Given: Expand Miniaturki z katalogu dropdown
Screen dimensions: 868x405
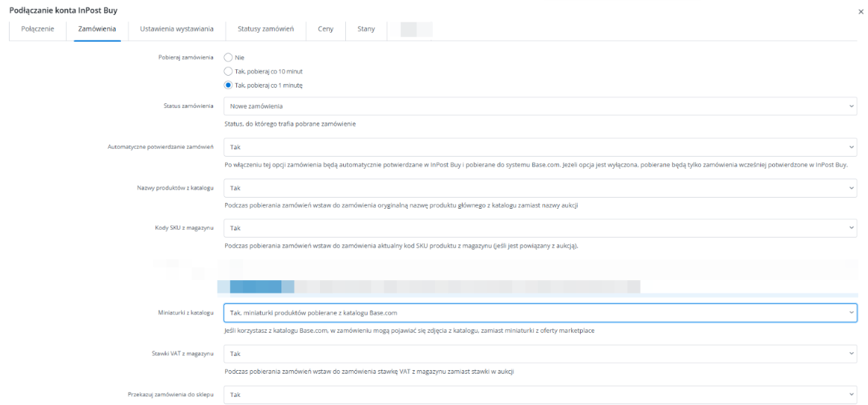Looking at the screenshot, I should [x=540, y=313].
